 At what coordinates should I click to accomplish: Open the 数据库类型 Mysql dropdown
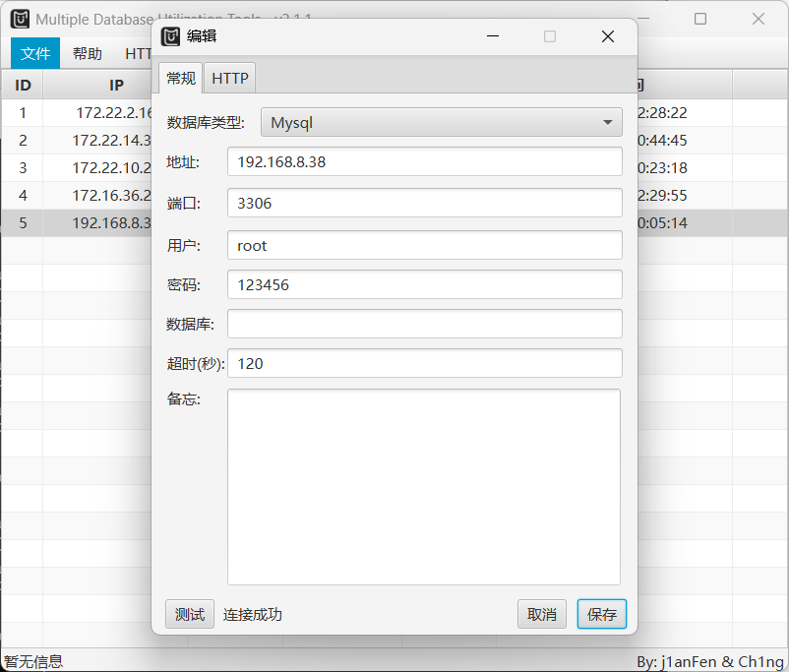(x=441, y=123)
